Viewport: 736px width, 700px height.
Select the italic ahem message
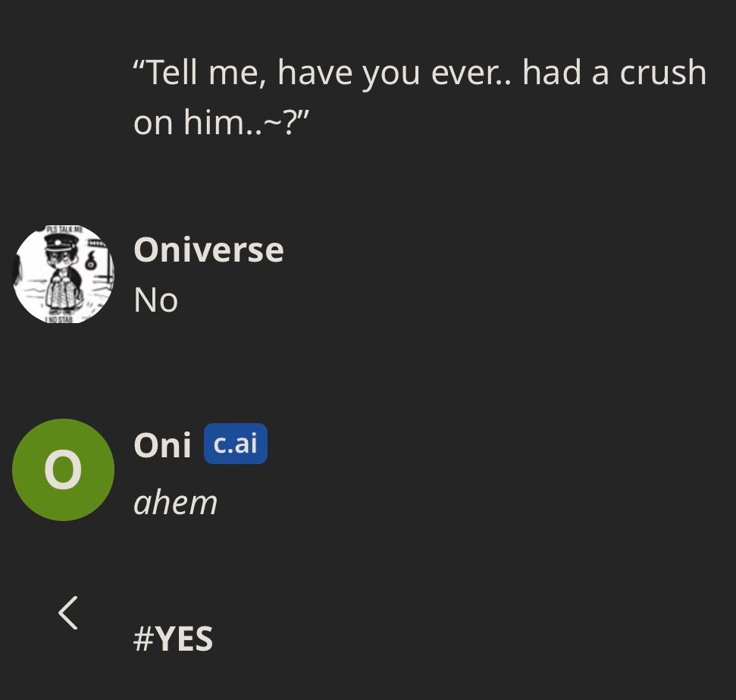175,501
